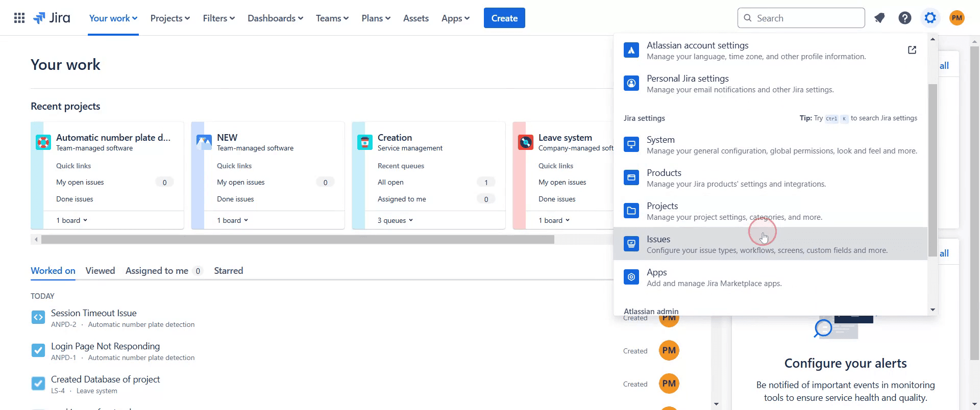Screen dimensions: 980x410
Task: Open the Session Timeout Issue link
Action: click(x=94, y=313)
